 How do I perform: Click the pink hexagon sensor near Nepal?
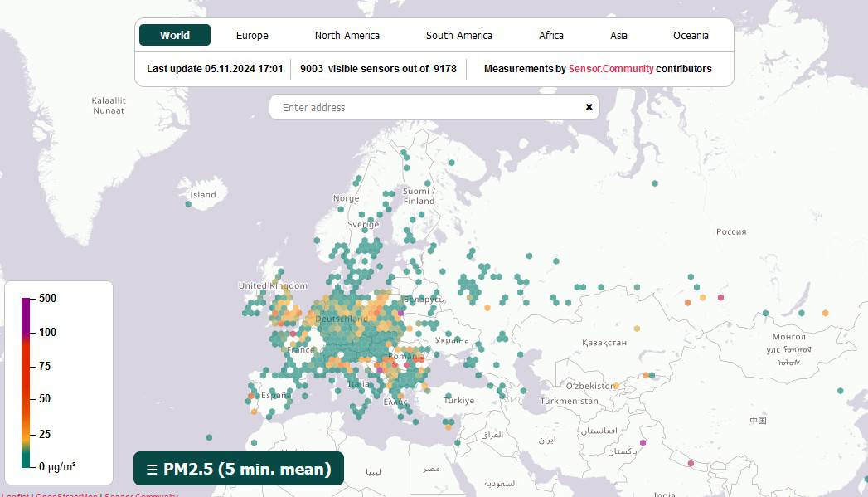[691, 463]
